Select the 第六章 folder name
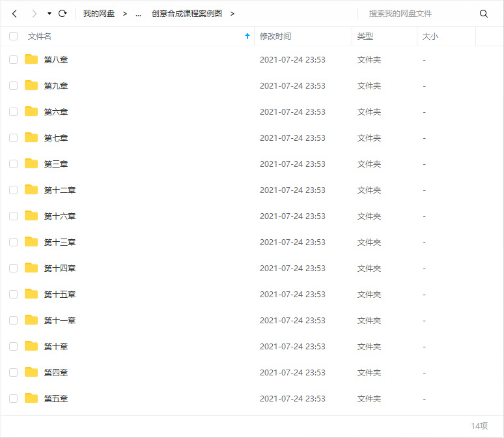Screen dimensions: 504x438 click(56, 112)
